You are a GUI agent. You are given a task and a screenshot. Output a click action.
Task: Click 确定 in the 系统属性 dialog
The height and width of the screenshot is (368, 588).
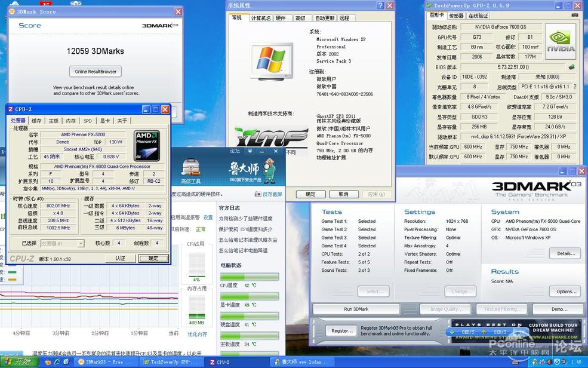tap(310, 194)
